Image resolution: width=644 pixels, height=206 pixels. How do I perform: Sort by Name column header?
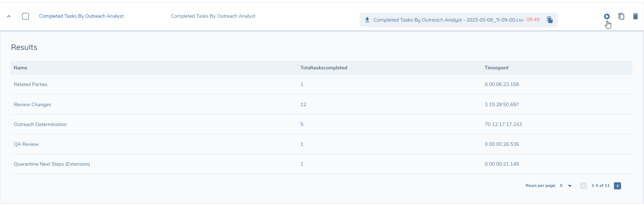click(x=21, y=68)
